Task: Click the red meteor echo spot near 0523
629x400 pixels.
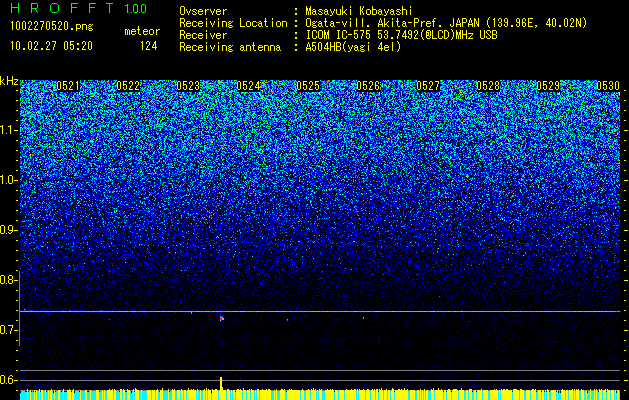Action: (x=221, y=319)
